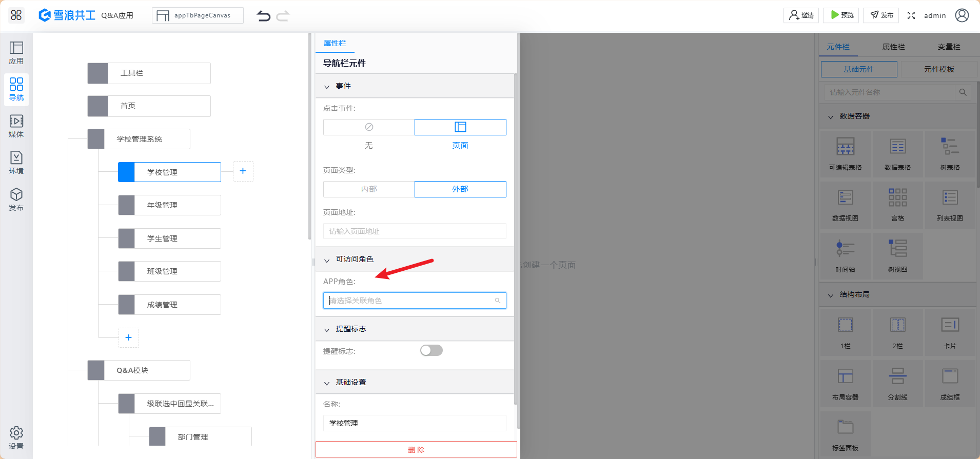The width and height of the screenshot is (980, 459).
Task: Switch to the 变量栏 tab
Action: pyautogui.click(x=949, y=47)
